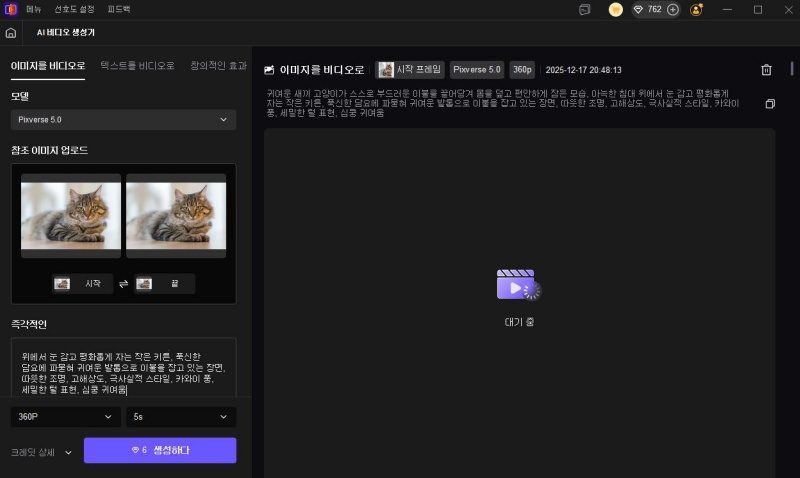Click the diamond credits balance icon
Image resolution: width=800 pixels, height=478 pixels.
pos(639,9)
